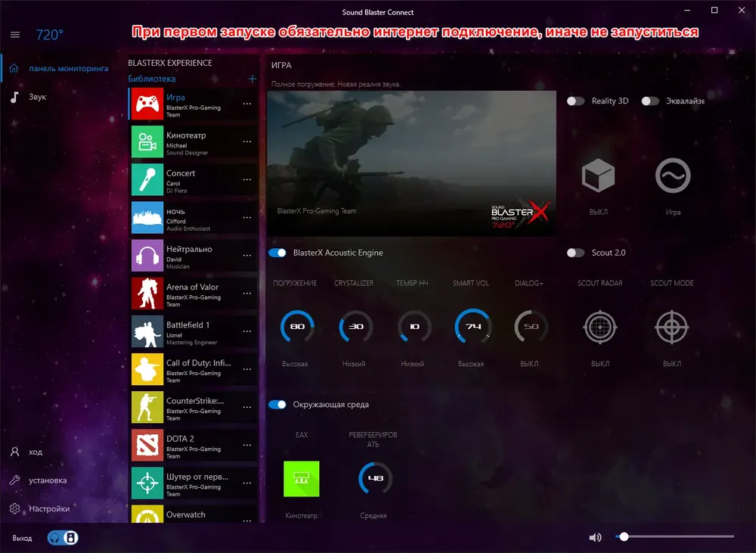The width and height of the screenshot is (756, 553).
Task: Click the speaker volume icon
Action: (x=596, y=537)
